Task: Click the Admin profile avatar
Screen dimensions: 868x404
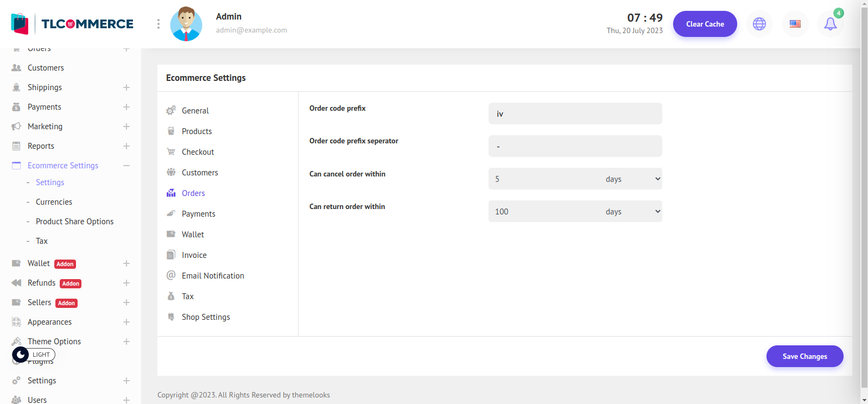Action: point(186,24)
